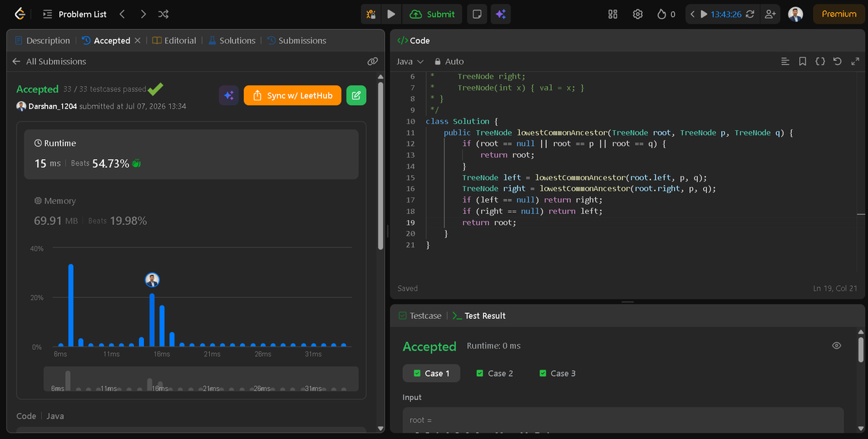Click the Test Result panel scrollbar
The image size is (868, 439).
[x=860, y=351]
